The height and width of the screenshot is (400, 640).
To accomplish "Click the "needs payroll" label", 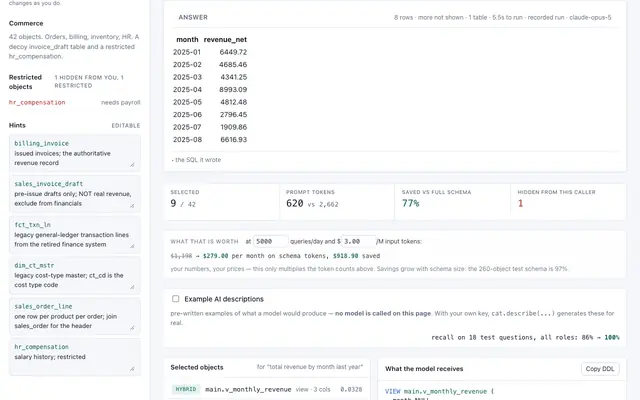I will (x=121, y=102).
